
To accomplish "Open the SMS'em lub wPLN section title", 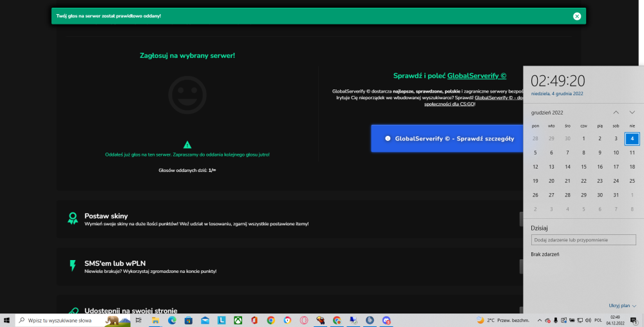I will (x=115, y=263).
